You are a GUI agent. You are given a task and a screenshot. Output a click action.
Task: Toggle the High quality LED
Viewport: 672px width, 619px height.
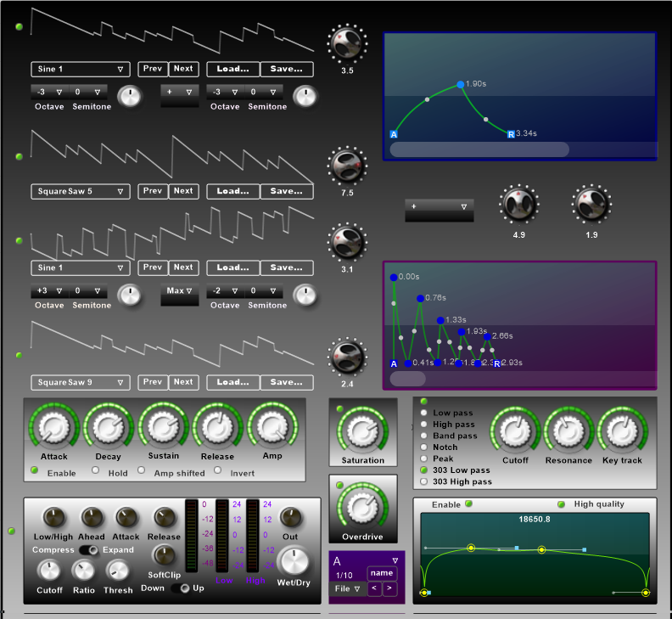coord(562,504)
